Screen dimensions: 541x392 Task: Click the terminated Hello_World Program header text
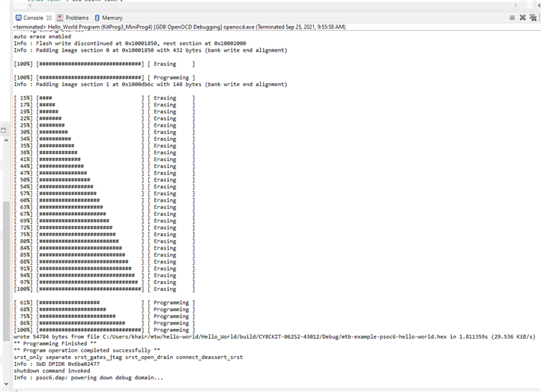(x=179, y=27)
